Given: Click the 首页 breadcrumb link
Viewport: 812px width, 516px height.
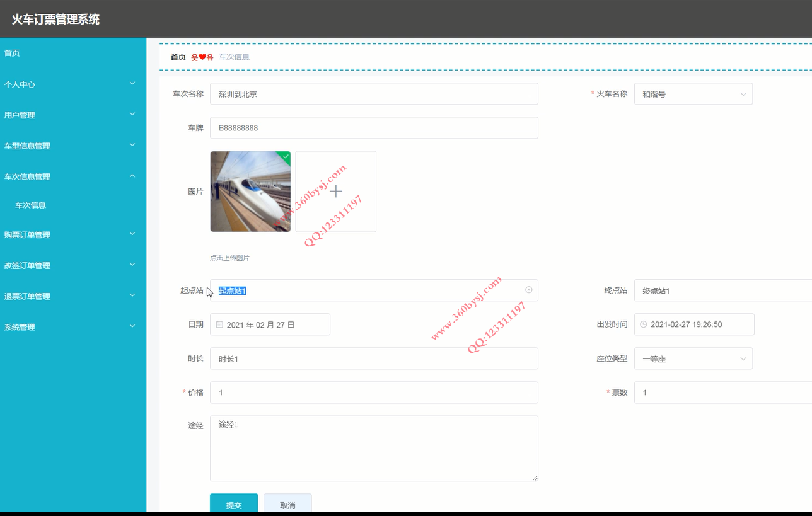Looking at the screenshot, I should 178,57.
